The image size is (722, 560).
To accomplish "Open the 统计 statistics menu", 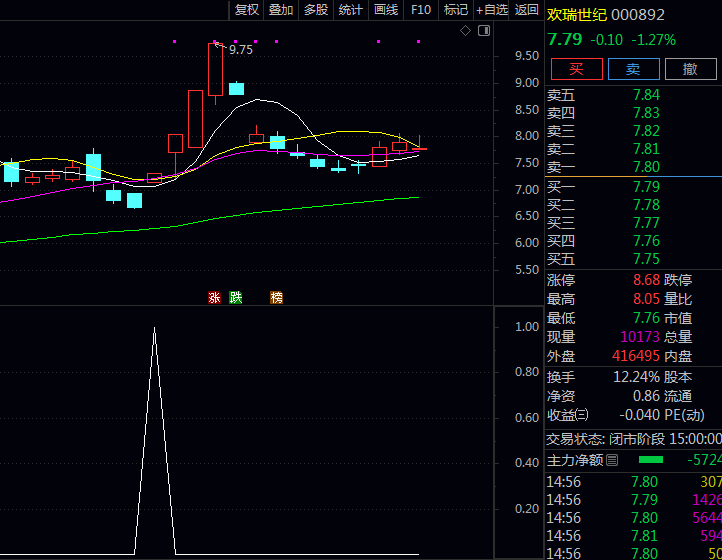I will click(x=351, y=10).
